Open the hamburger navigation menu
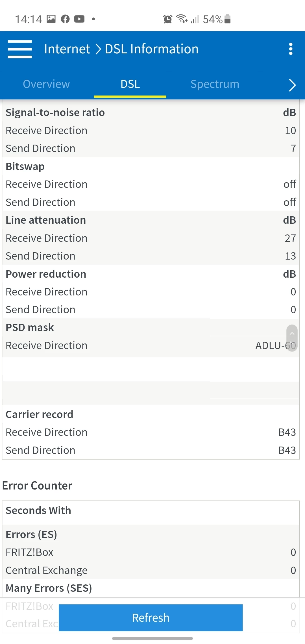 20,49
